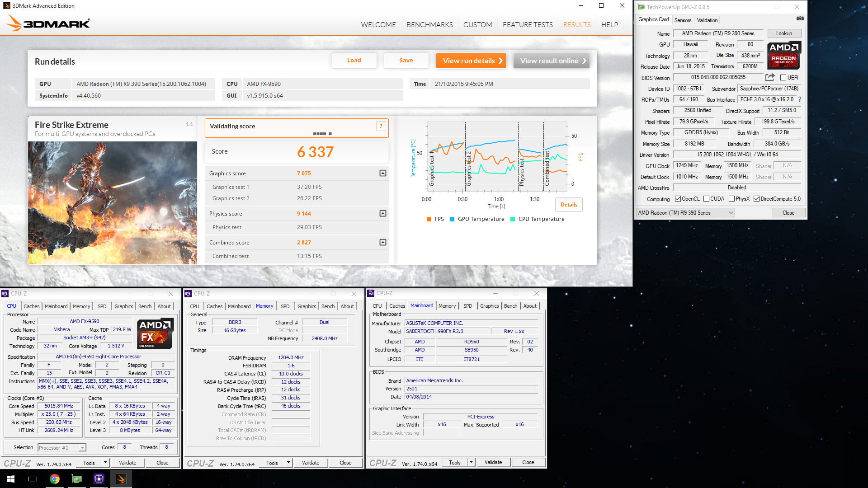Open Task View from the taskbar
Viewport: 868px width, 488px height.
[x=33, y=479]
